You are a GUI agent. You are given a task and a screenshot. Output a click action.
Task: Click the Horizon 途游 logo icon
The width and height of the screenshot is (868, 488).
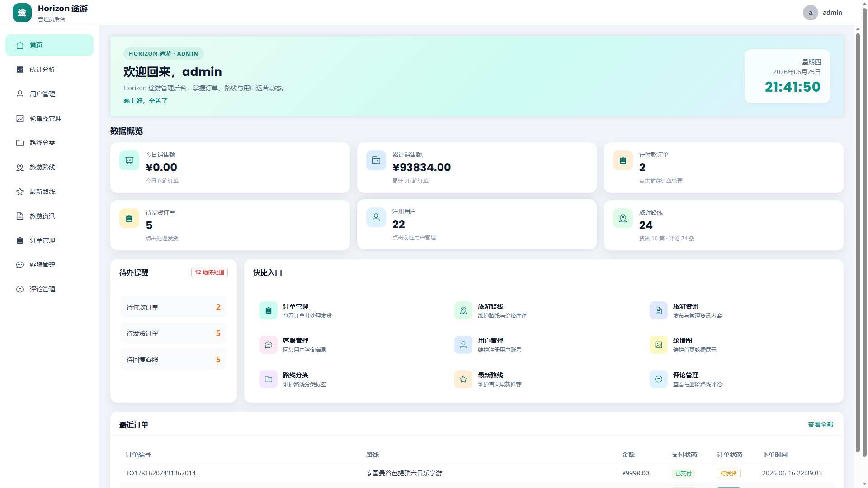[x=22, y=13]
